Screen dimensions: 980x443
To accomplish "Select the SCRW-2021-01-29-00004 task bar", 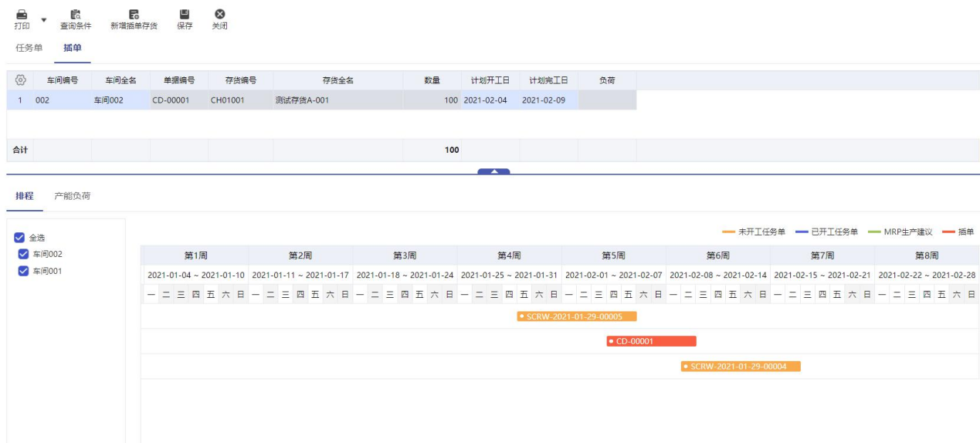I will tap(740, 367).
